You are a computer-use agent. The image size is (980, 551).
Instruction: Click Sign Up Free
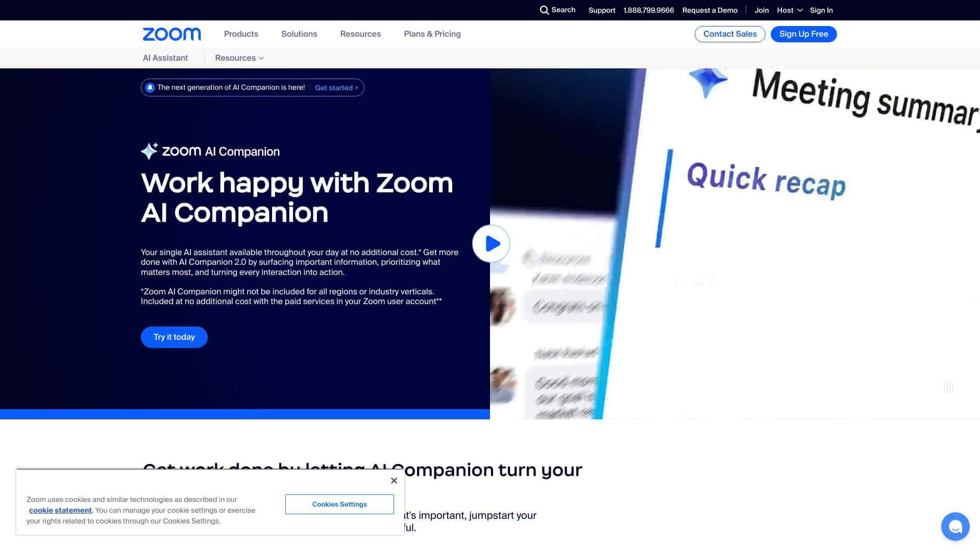point(803,34)
